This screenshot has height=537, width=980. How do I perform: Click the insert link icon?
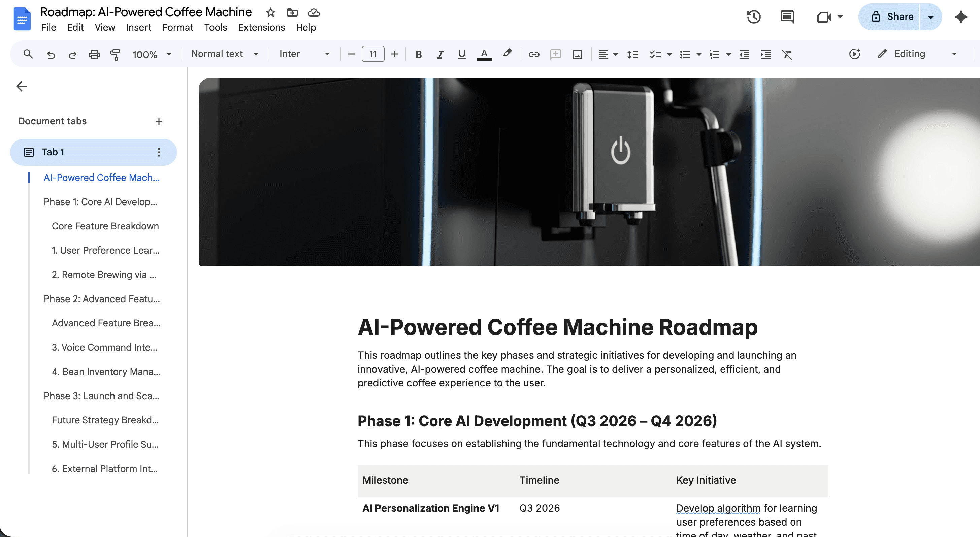click(x=534, y=55)
